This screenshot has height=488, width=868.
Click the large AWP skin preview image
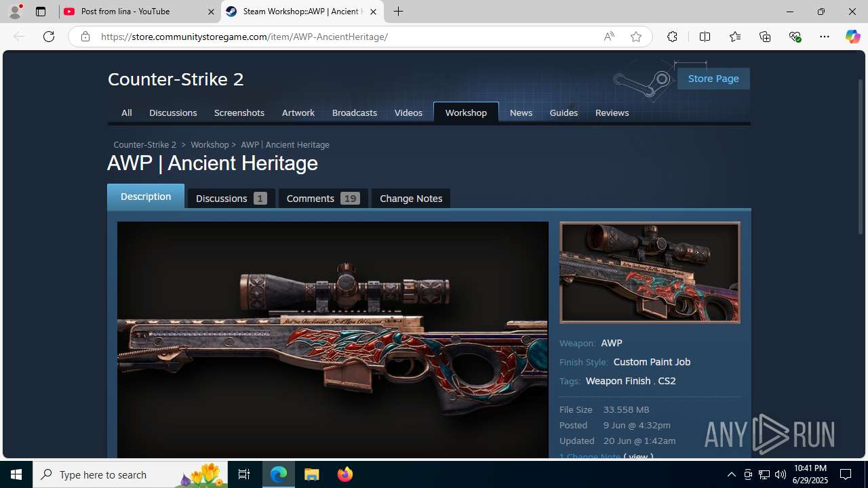pos(332,340)
